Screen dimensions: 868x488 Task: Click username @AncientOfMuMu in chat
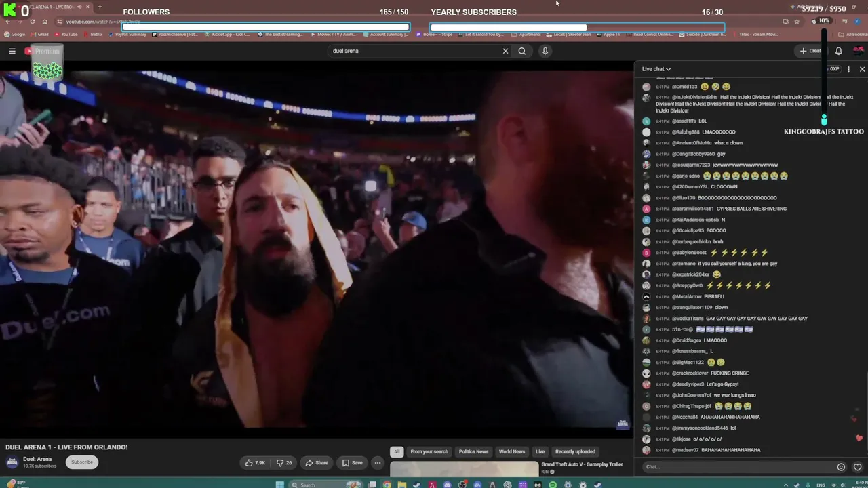[x=692, y=143]
